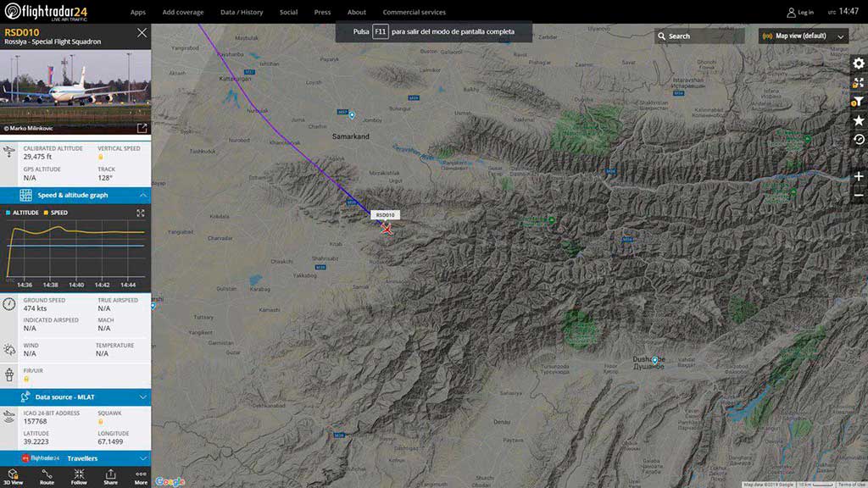
Task: Click the 14:40 mark on graph timeline
Action: [76, 285]
